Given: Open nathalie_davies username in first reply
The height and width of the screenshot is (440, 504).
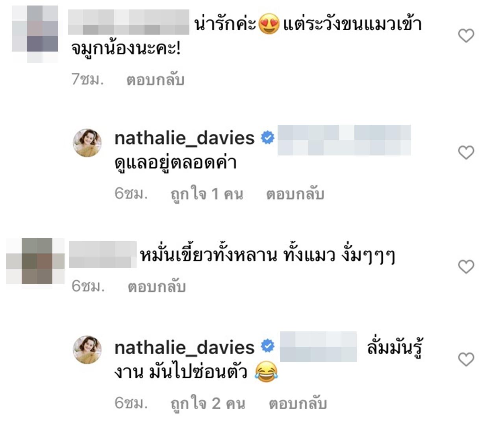Looking at the screenshot, I should [x=185, y=138].
